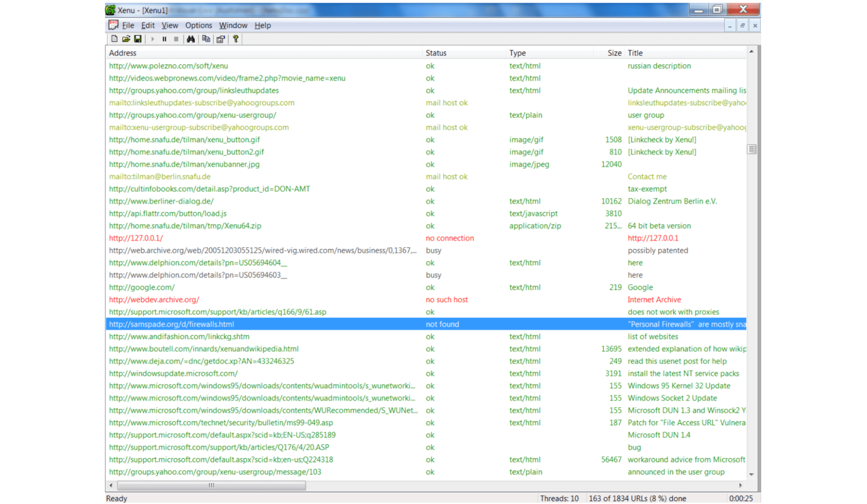867x504 pixels.
Task: Click the Report generation icon
Action: coord(222,39)
